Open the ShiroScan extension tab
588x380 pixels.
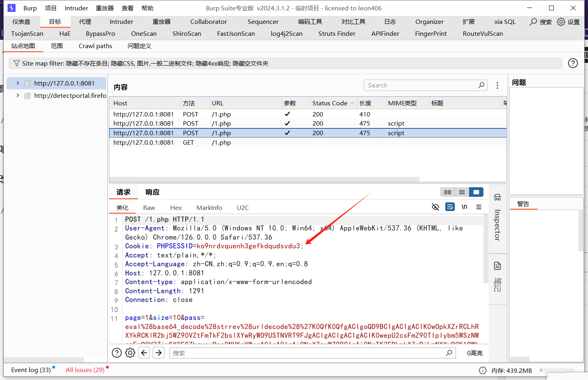[187, 34]
